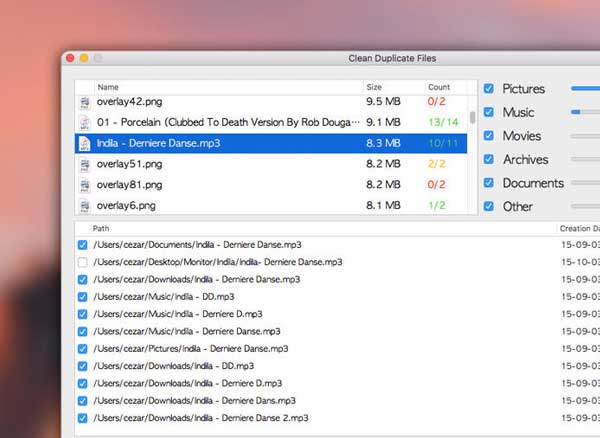Toggle the Movies checkbox
The height and width of the screenshot is (438, 600).
489,135
